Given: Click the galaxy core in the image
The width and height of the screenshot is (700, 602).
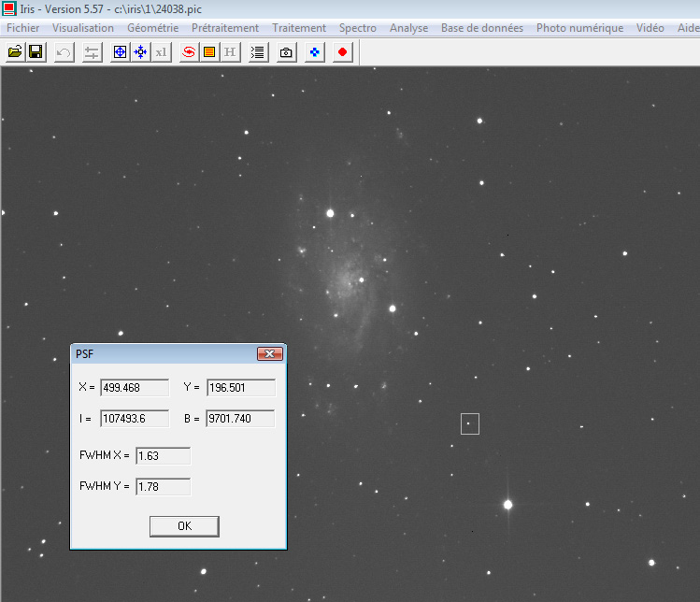Looking at the screenshot, I should tap(348, 281).
